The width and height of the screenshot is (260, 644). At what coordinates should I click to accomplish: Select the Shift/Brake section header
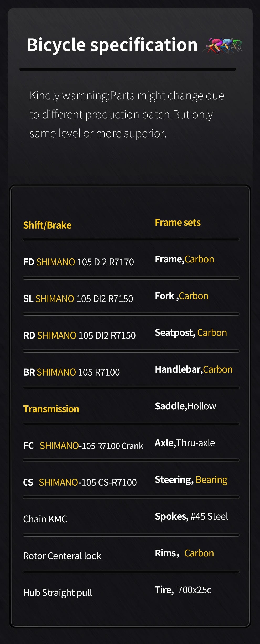47,225
